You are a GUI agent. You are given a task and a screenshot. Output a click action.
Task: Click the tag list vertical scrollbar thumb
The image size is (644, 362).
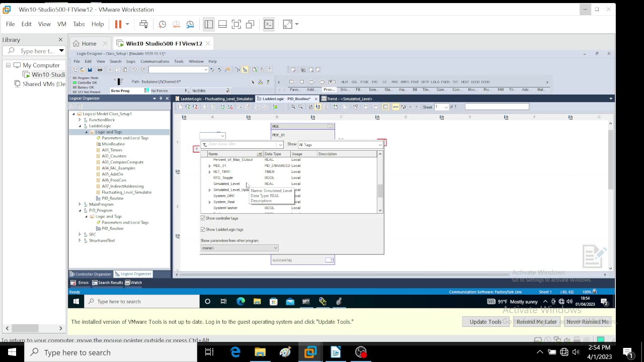[380, 191]
